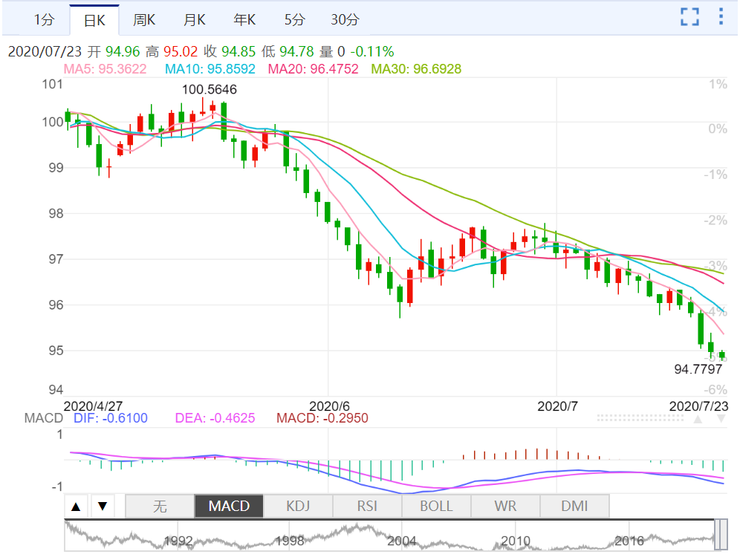Open the 周K weekly chart tab
Screen dimensions: 740x560
pos(144,20)
